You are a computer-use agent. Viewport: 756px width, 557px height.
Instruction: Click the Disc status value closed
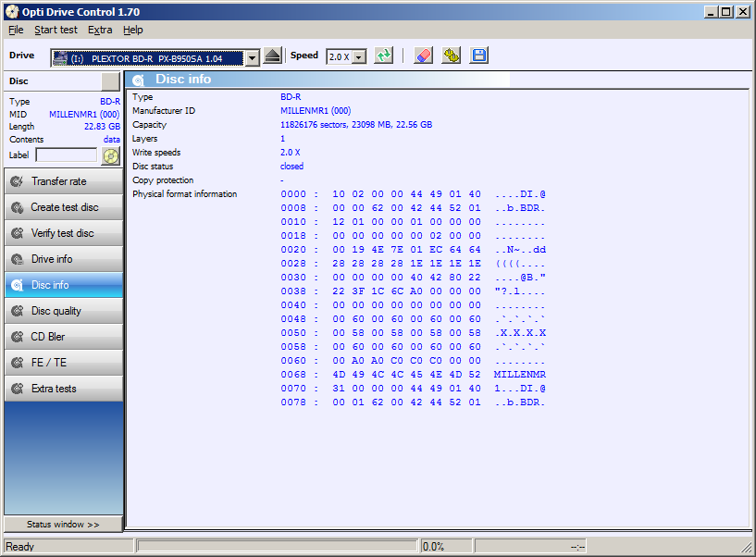[x=291, y=167]
